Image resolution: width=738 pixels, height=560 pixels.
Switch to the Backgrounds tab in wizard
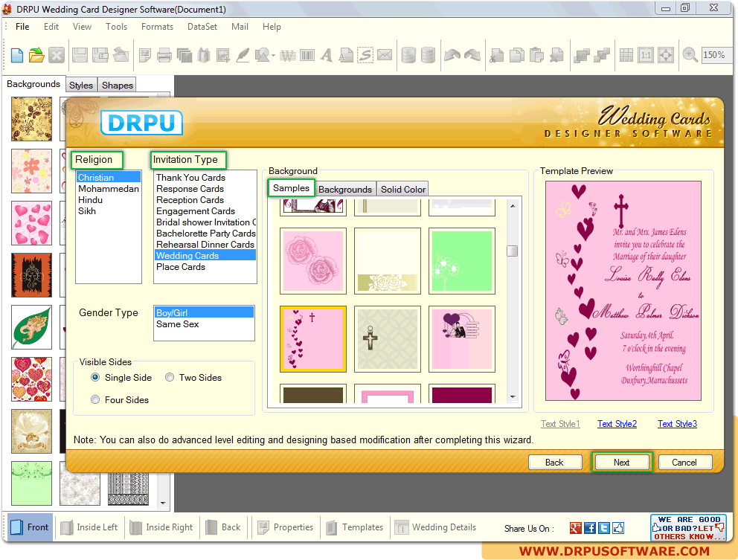pos(345,189)
